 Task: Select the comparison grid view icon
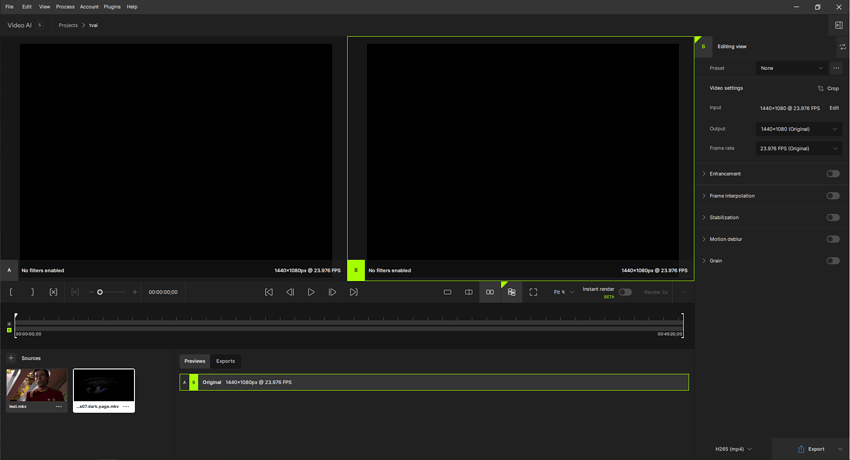(512, 292)
